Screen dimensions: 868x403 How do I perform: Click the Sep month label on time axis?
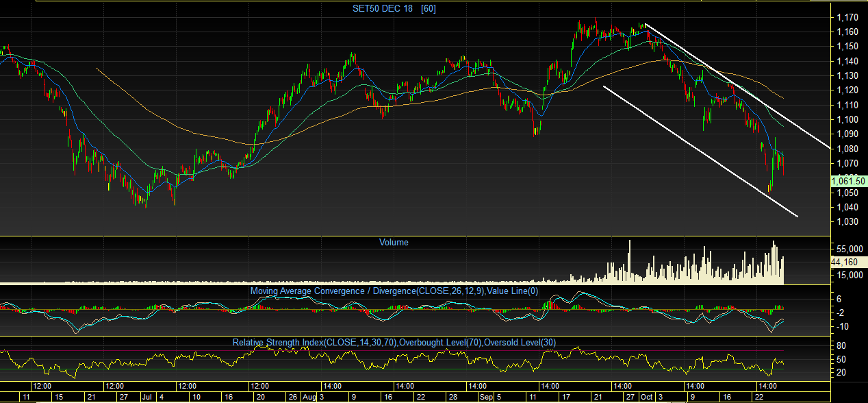coord(485,397)
